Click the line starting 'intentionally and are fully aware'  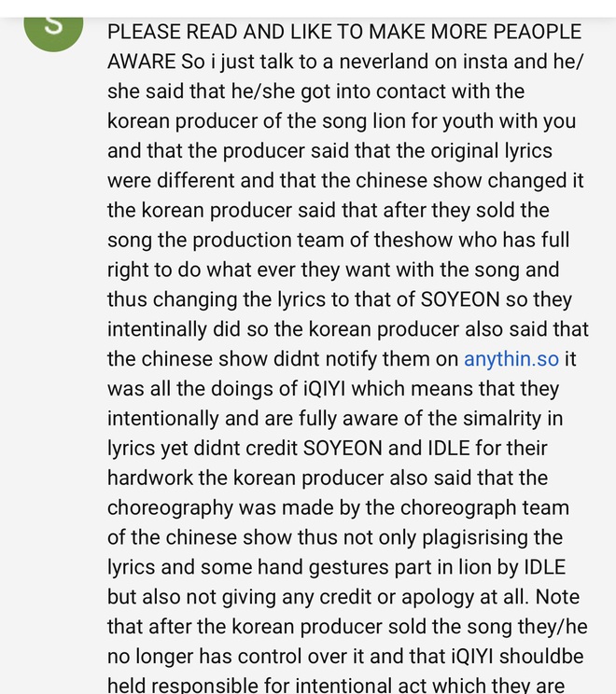pos(335,419)
